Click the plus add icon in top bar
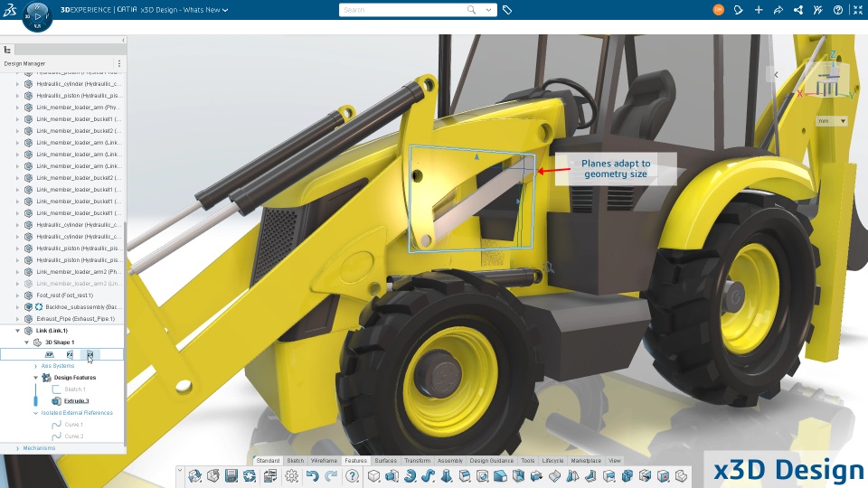The image size is (868, 488). [x=759, y=10]
